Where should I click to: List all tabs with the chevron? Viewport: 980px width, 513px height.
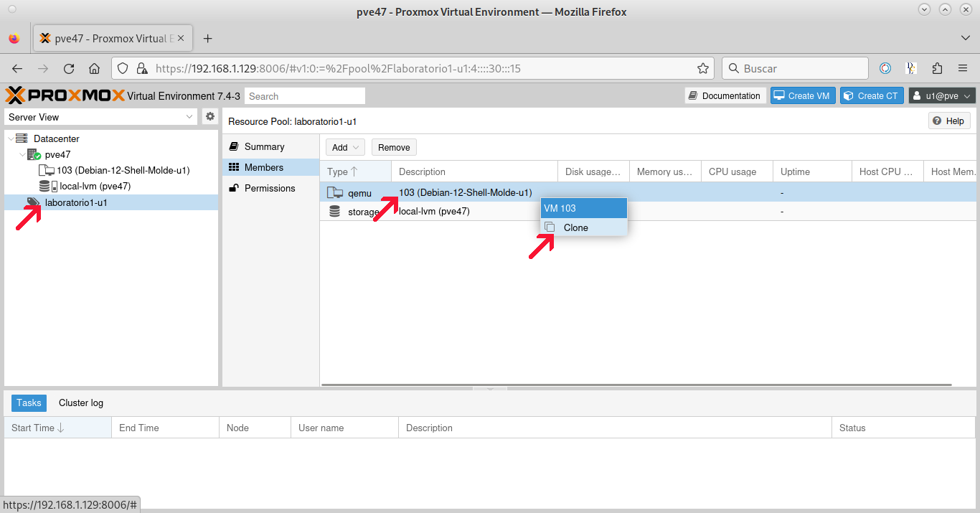pyautogui.click(x=965, y=38)
